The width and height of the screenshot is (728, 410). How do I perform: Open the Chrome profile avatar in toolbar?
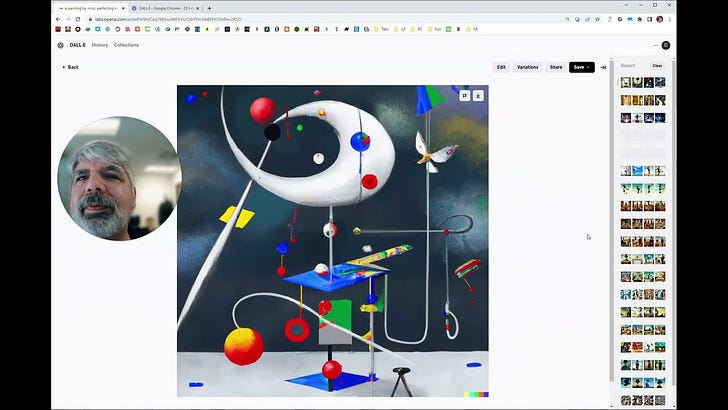660,20
